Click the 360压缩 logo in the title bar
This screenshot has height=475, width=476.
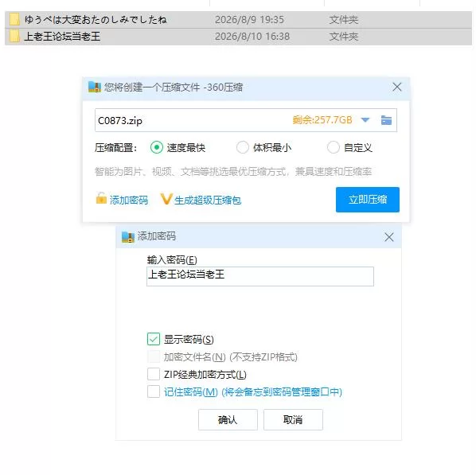(95, 87)
